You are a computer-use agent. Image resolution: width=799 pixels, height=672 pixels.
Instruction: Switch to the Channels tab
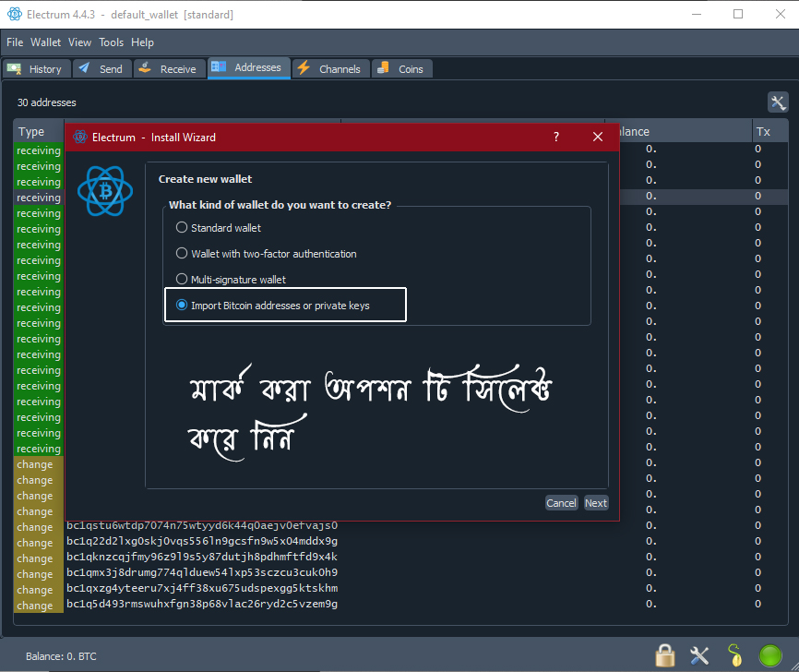pos(330,69)
